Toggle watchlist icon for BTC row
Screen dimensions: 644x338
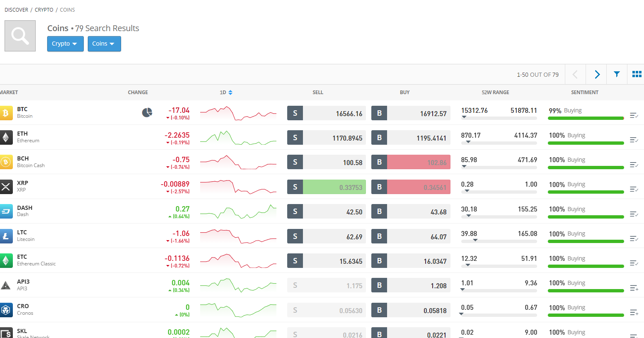click(x=634, y=115)
